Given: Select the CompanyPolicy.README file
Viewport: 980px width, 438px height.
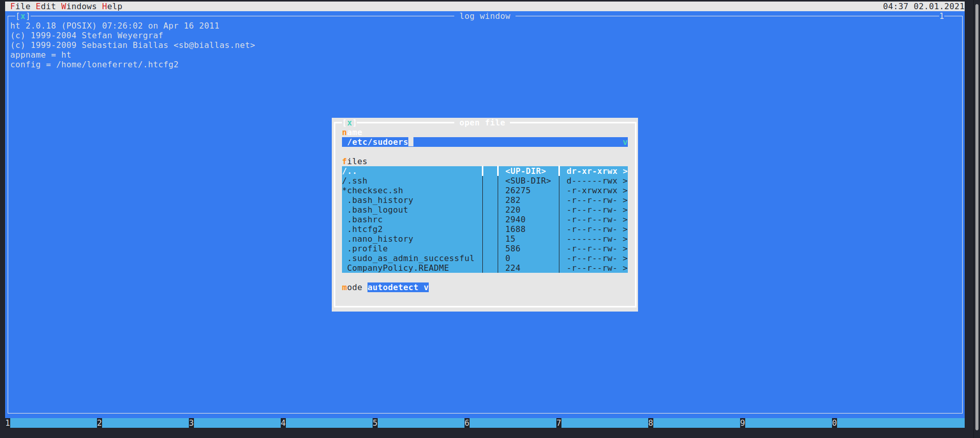Looking at the screenshot, I should tap(398, 268).
